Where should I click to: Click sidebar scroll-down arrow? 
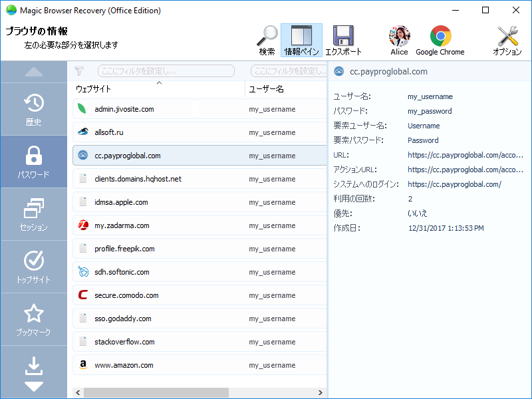pyautogui.click(x=34, y=386)
